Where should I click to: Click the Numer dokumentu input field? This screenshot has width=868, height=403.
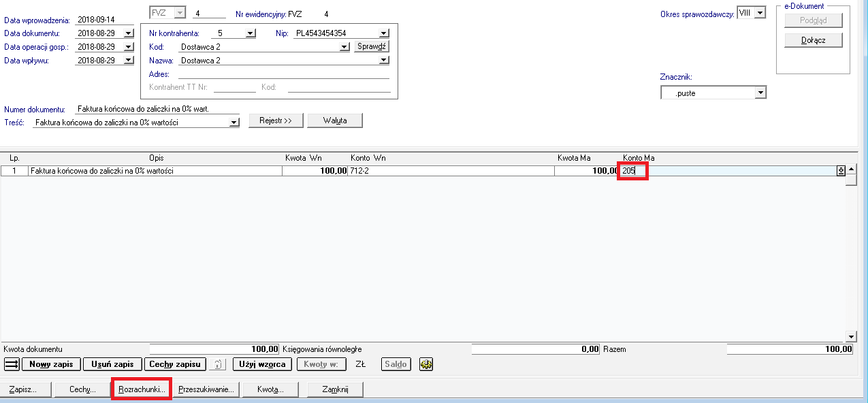click(158, 109)
